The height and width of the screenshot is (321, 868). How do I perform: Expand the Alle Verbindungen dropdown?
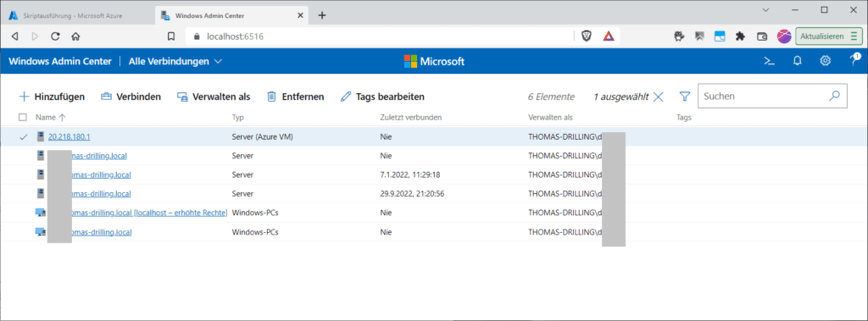click(x=175, y=62)
